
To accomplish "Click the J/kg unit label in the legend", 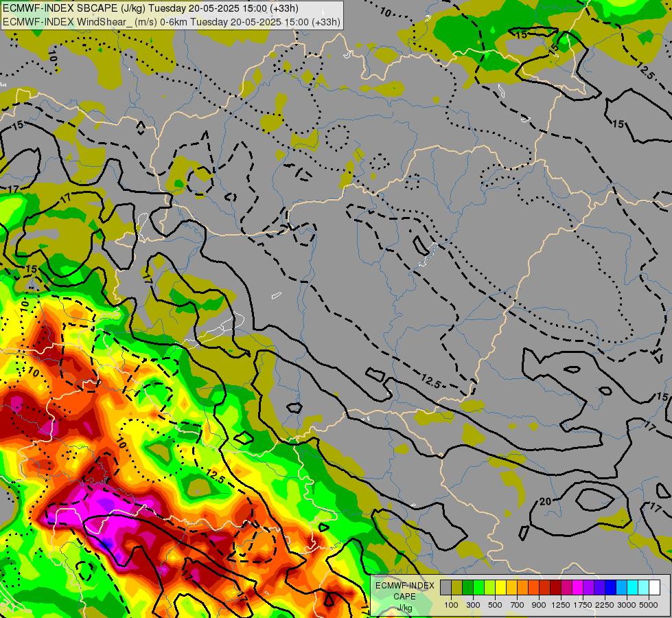I will pos(404,607).
